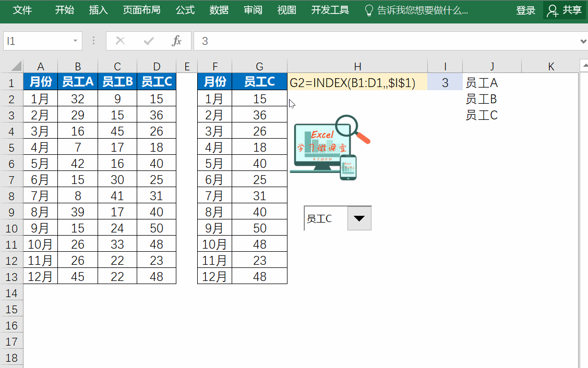Select column H header

point(357,66)
